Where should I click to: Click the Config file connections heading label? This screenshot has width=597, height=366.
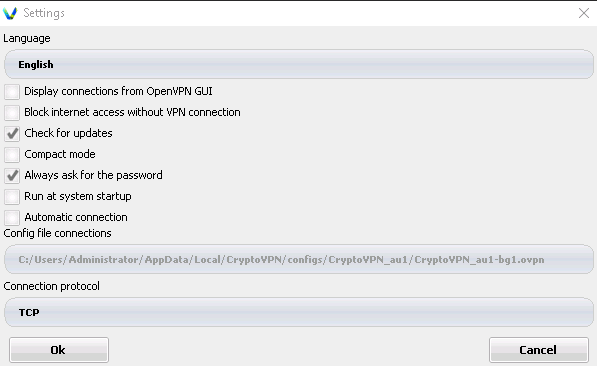coord(57,233)
